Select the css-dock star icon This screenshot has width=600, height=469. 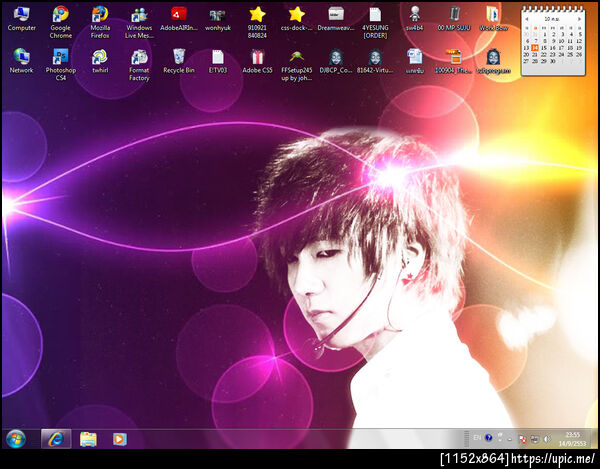click(297, 19)
